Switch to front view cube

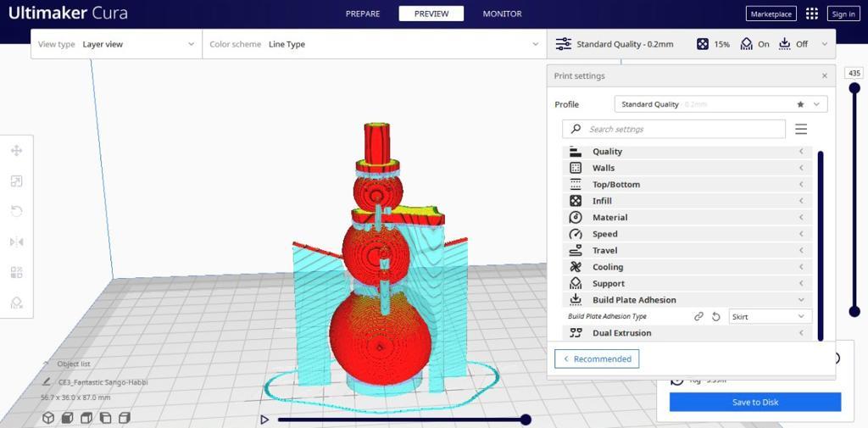click(x=68, y=418)
